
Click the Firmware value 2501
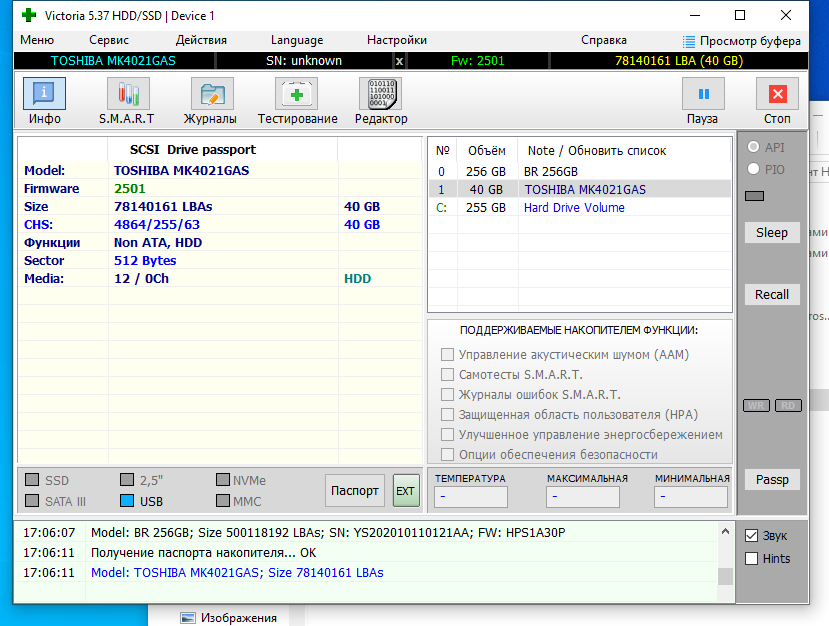coord(130,189)
